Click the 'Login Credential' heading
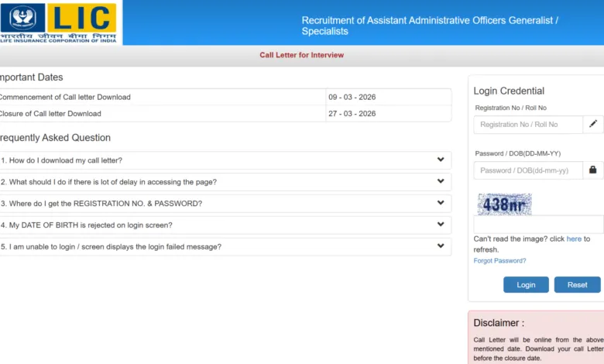This screenshot has height=364, width=604. point(509,91)
